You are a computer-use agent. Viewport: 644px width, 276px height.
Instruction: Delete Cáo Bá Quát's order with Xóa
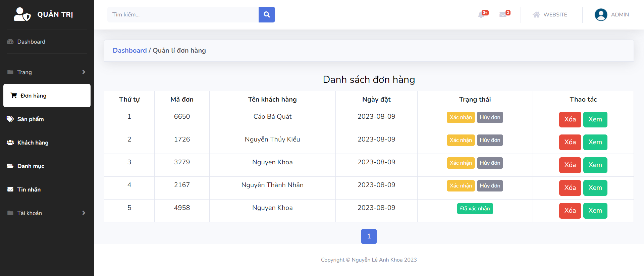570,119
